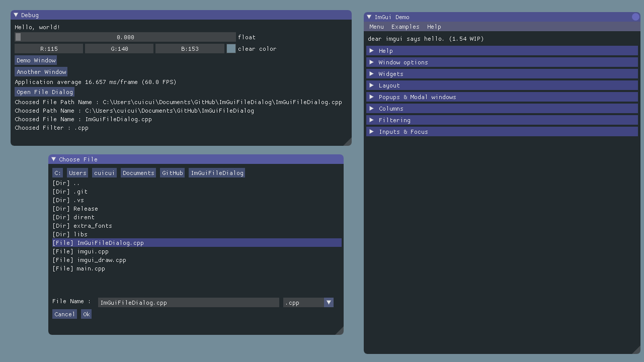
Task: Click the Another Window button
Action: 41,72
